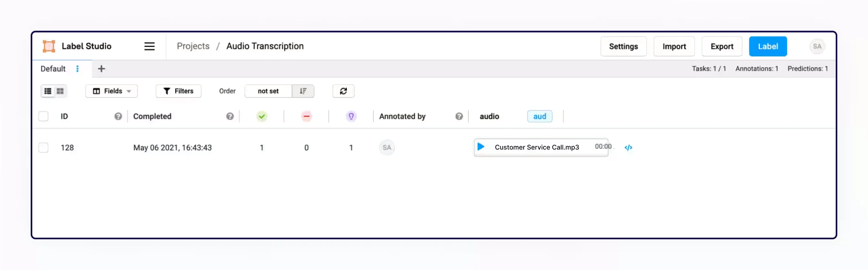Refresh the task list
Viewport: 868px width, 270px height.
pos(343,91)
